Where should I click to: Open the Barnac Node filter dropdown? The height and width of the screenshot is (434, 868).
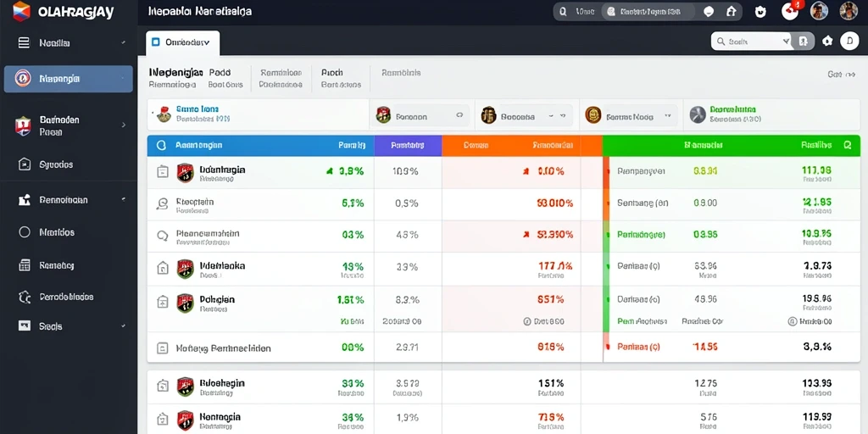point(631,116)
